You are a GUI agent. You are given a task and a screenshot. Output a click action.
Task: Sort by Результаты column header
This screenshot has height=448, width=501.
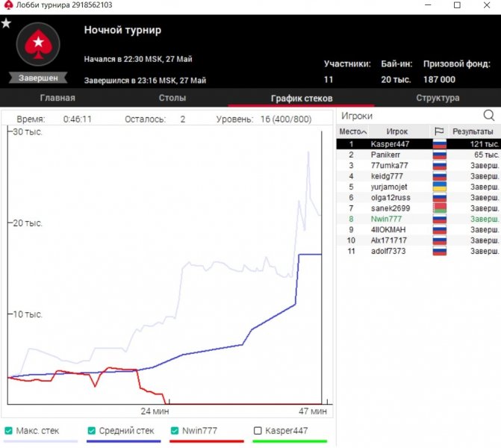[x=473, y=131]
